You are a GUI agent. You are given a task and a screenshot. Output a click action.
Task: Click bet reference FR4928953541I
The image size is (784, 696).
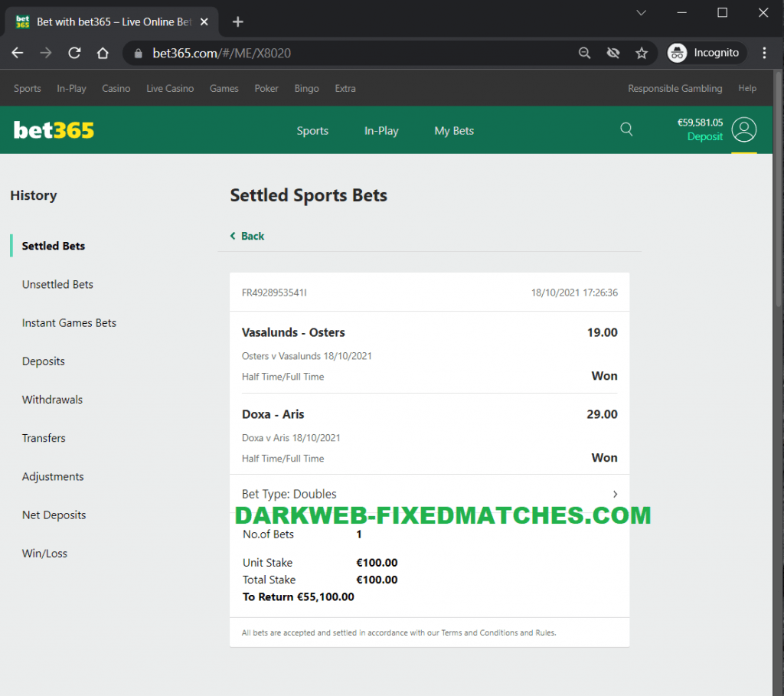click(275, 292)
